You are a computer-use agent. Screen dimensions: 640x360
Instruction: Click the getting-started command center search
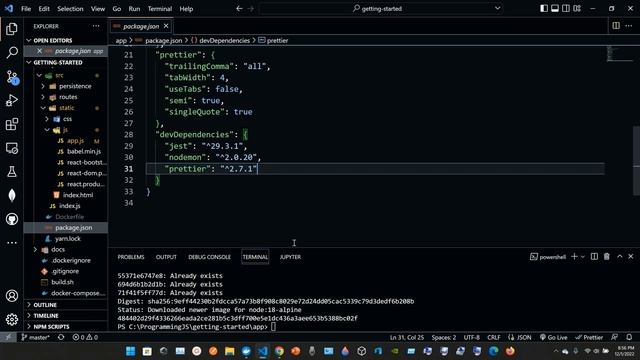(x=380, y=8)
